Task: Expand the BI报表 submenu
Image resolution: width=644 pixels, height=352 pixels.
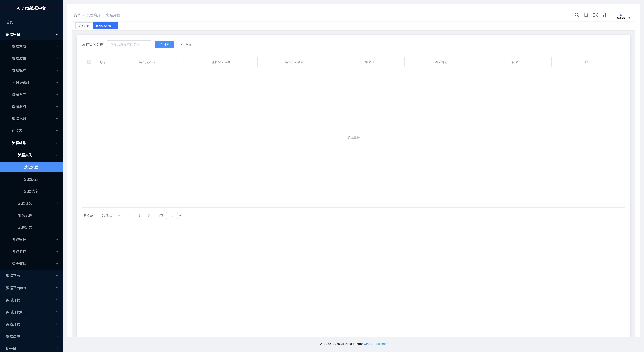Action: point(31,131)
